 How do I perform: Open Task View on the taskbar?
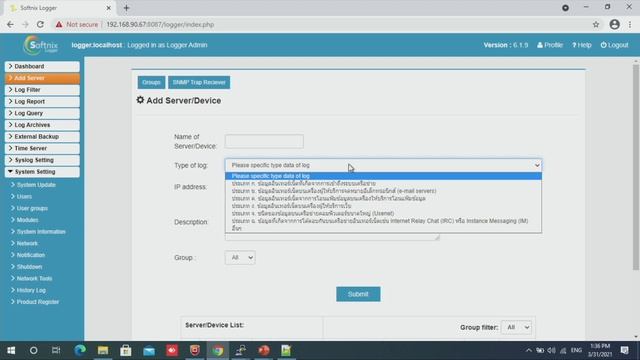(56, 350)
